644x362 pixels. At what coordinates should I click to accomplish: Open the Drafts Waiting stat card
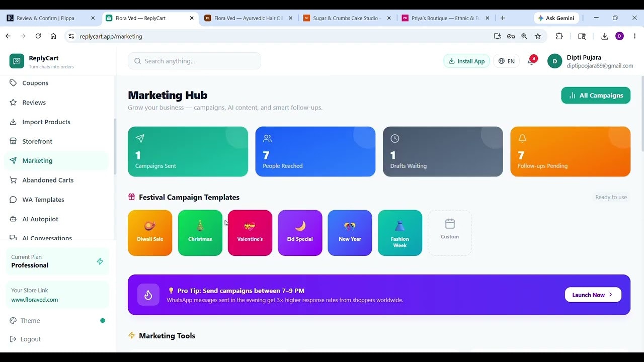tap(443, 151)
